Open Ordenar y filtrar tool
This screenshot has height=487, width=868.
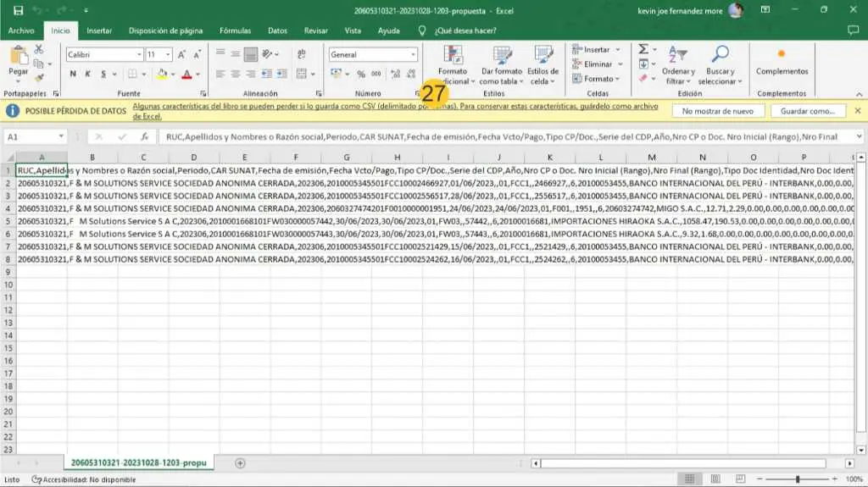tap(678, 64)
